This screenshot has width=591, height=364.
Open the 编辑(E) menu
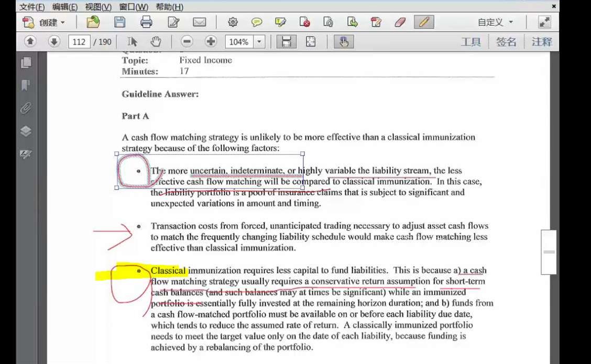(x=65, y=7)
